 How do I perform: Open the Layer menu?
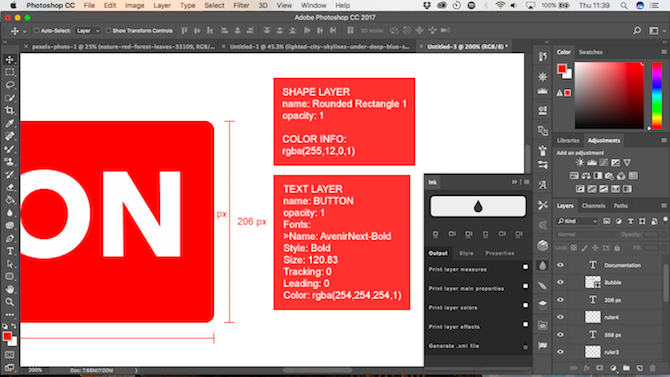pyautogui.click(x=162, y=6)
